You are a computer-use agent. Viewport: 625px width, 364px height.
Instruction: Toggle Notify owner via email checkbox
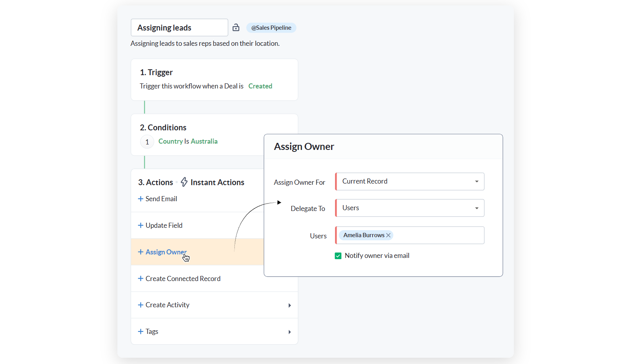338,256
